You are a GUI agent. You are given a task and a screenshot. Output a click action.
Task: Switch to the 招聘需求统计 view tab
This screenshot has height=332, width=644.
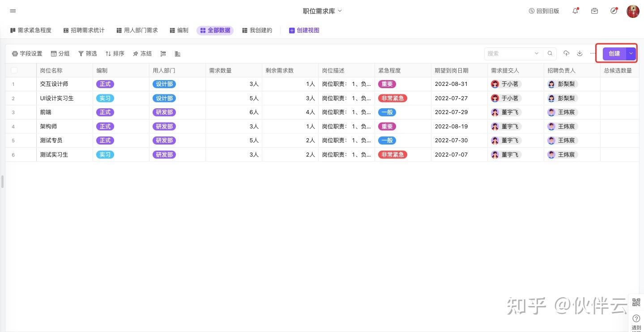tap(84, 30)
